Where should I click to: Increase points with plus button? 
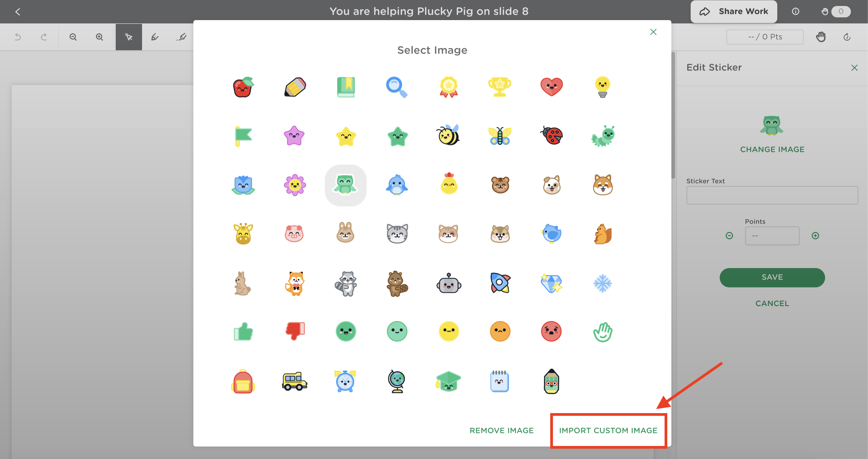click(x=815, y=235)
